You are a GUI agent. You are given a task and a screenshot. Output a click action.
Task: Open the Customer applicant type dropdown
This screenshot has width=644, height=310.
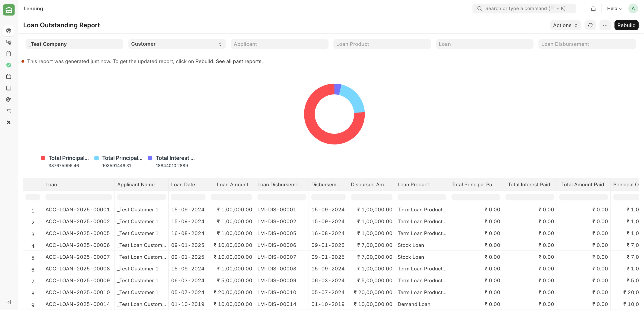pos(177,44)
